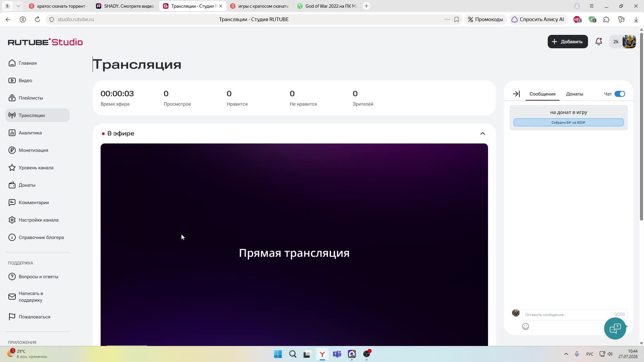The image size is (644, 362).
Task: Open Монетизация from the sidebar
Action: 38,150
